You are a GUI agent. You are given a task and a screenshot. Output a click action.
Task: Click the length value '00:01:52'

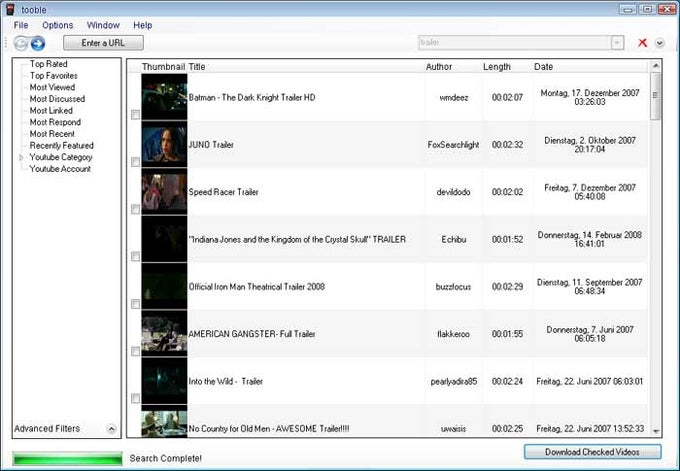[x=507, y=239]
